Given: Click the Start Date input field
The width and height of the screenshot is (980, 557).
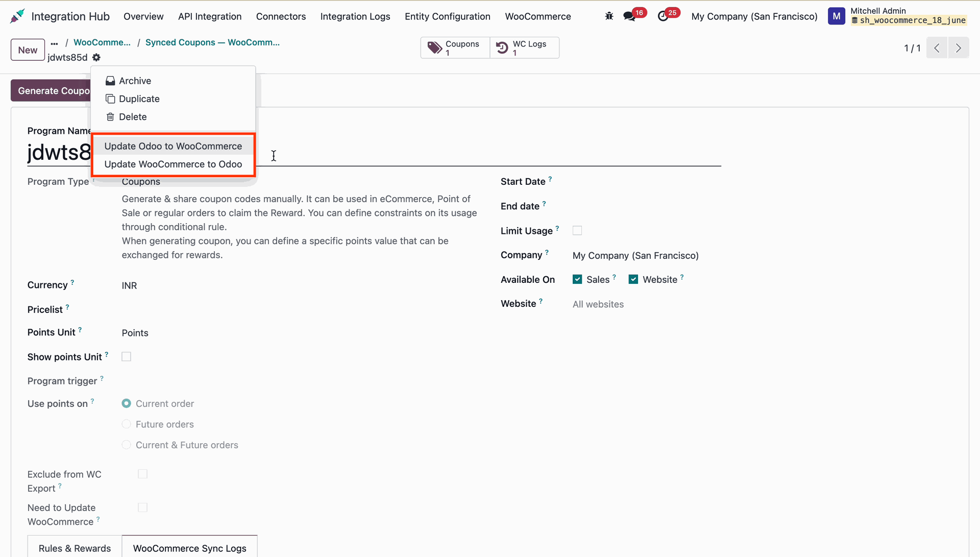Looking at the screenshot, I should (647, 182).
